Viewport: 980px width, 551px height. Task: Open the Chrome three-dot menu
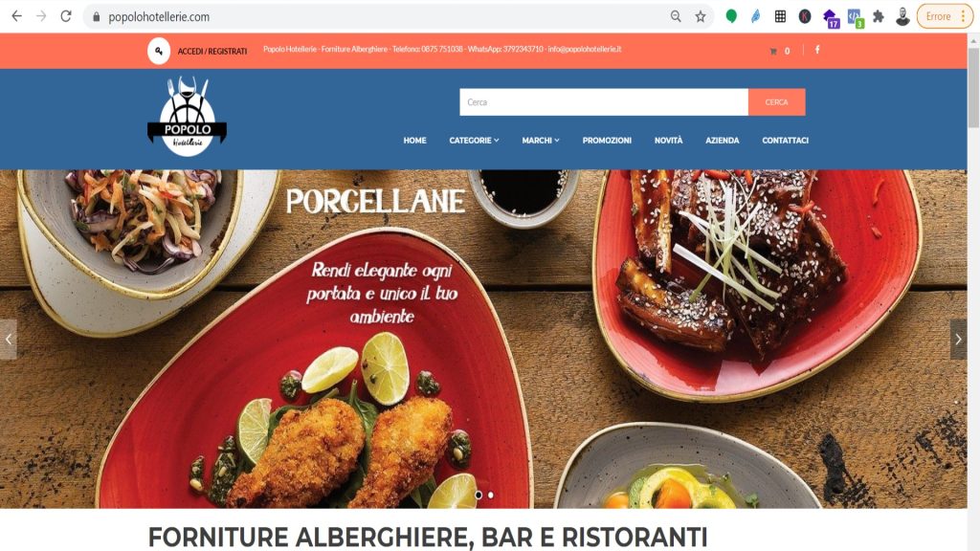click(x=963, y=17)
